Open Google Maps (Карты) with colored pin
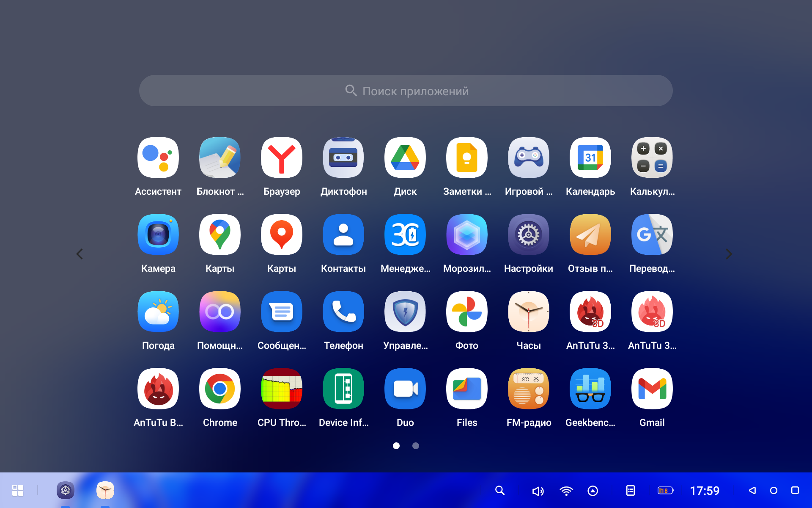 point(220,235)
